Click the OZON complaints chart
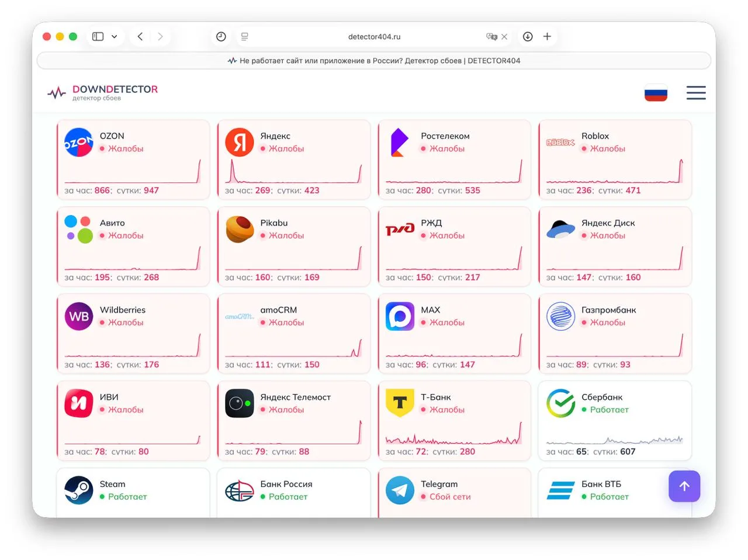Image resolution: width=748 pixels, height=560 pixels. tap(133, 171)
